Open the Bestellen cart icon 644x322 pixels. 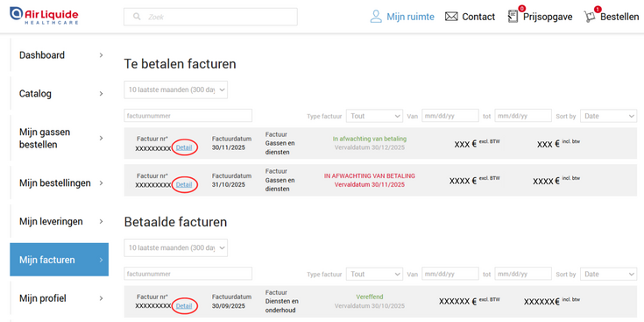point(590,17)
